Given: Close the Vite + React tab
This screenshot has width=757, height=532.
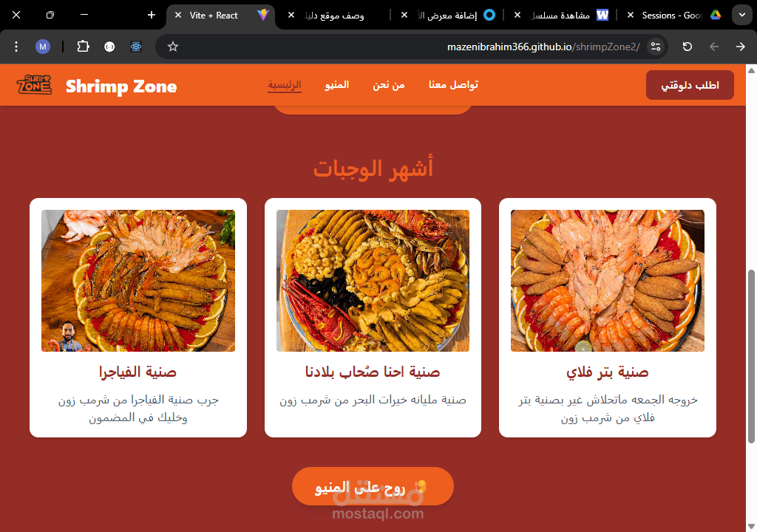Looking at the screenshot, I should click(178, 16).
